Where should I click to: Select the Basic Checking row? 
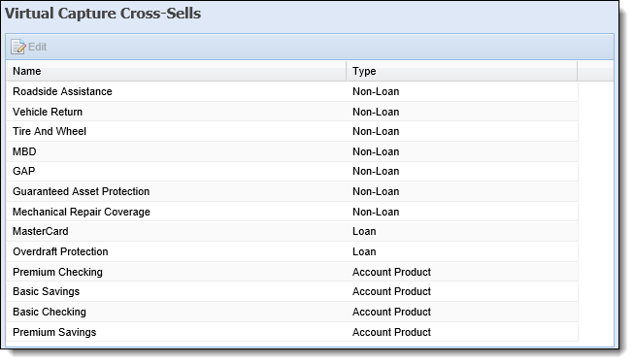point(292,312)
